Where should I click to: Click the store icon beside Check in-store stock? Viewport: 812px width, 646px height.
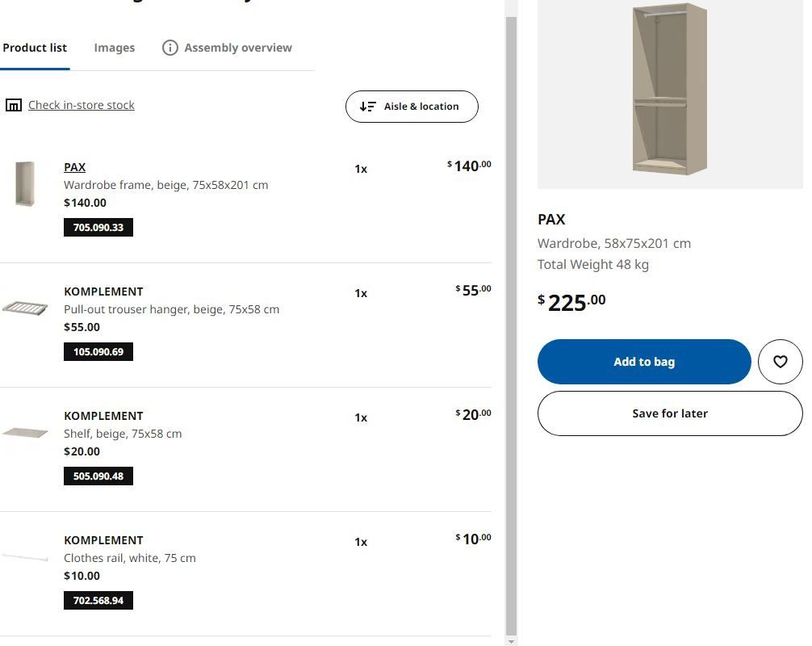pos(14,104)
